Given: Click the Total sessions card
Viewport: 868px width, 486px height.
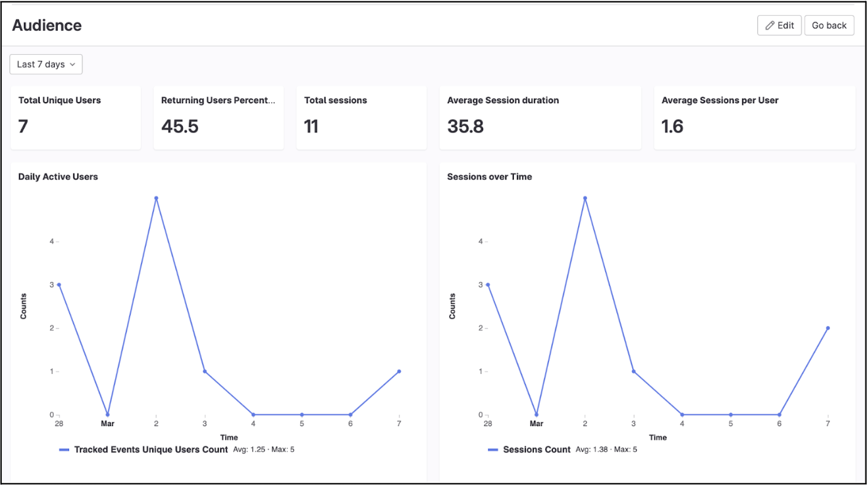Looking at the screenshot, I should pos(361,117).
